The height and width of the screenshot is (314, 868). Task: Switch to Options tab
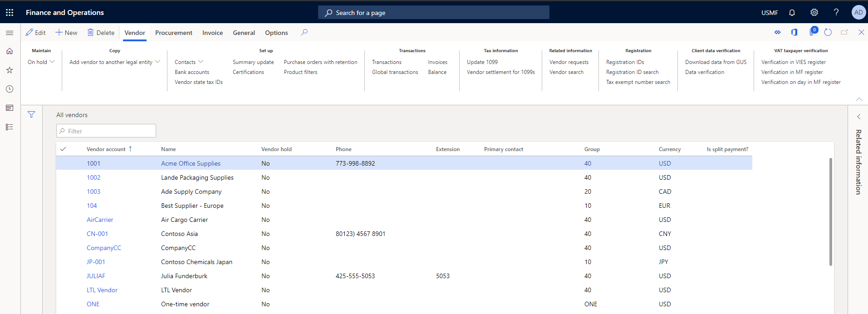point(277,33)
